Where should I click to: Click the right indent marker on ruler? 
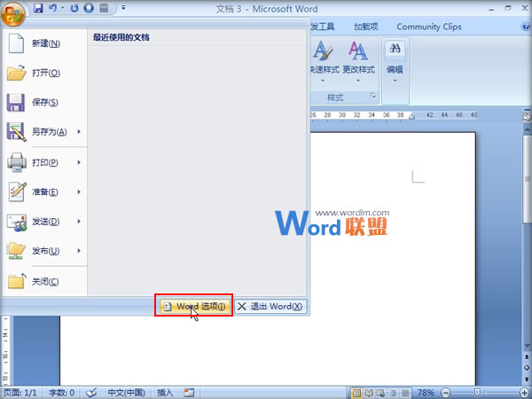[x=411, y=117]
